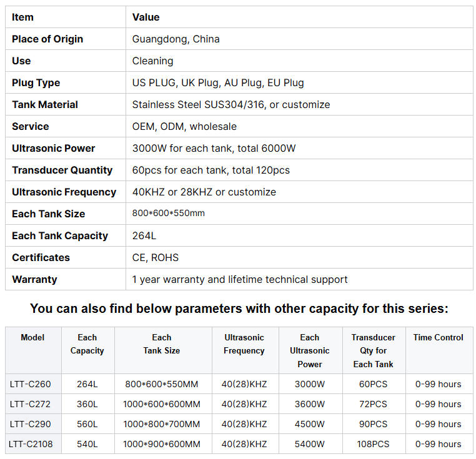Select the LTT-C272 model cell
Screen dimensions: 476x459
(30, 404)
